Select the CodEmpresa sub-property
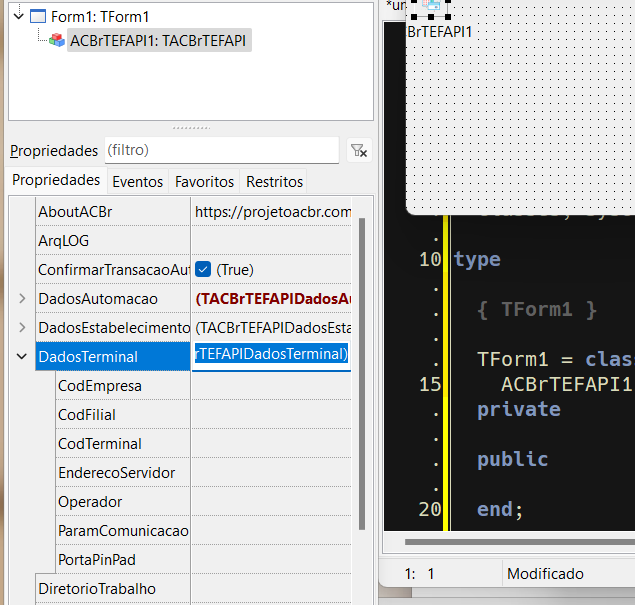 point(123,386)
